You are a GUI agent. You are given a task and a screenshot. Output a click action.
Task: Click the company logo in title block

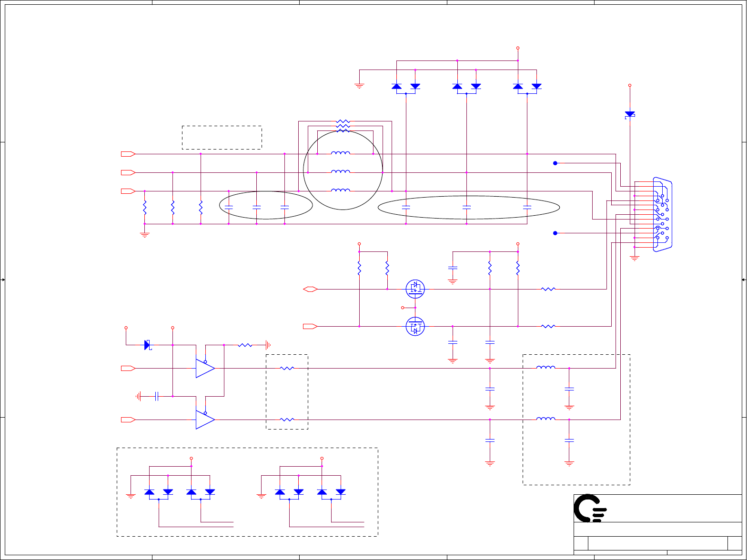pyautogui.click(x=590, y=508)
